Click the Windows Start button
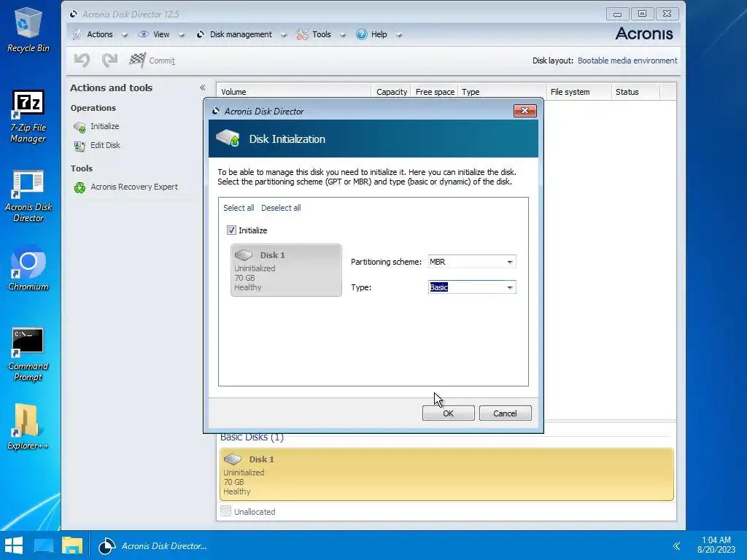The width and height of the screenshot is (747, 560). click(14, 545)
